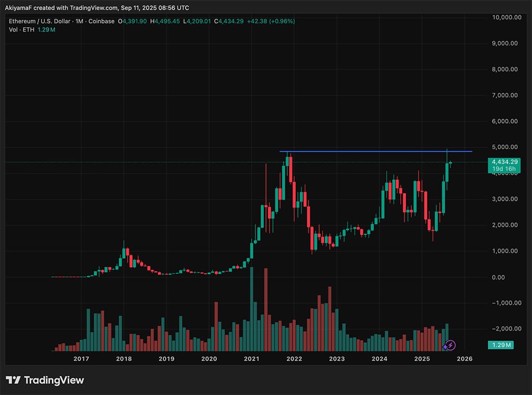Click the 1,000.00 price axis label
Image resolution: width=532 pixels, height=395 pixels.
[x=505, y=251]
